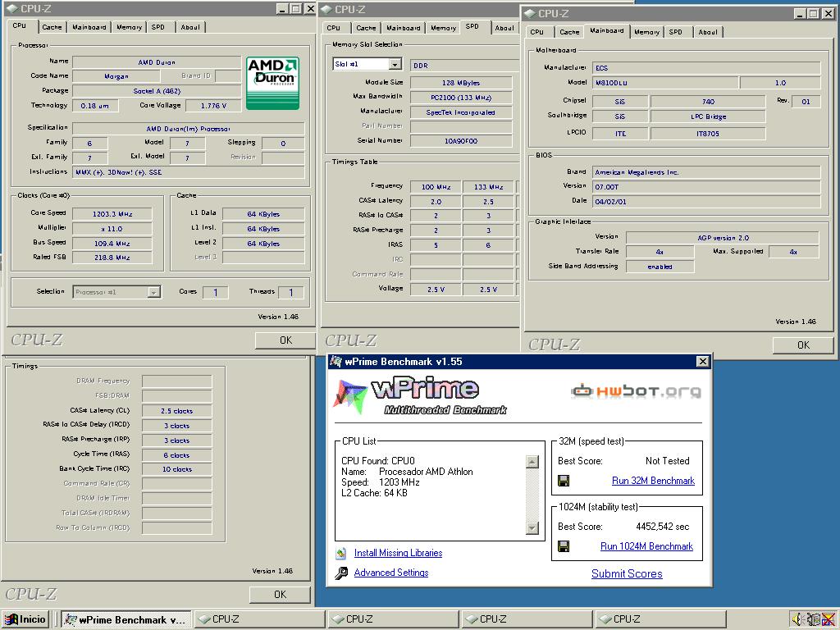Open the Inicio start button
840x630 pixels.
pos(25,619)
